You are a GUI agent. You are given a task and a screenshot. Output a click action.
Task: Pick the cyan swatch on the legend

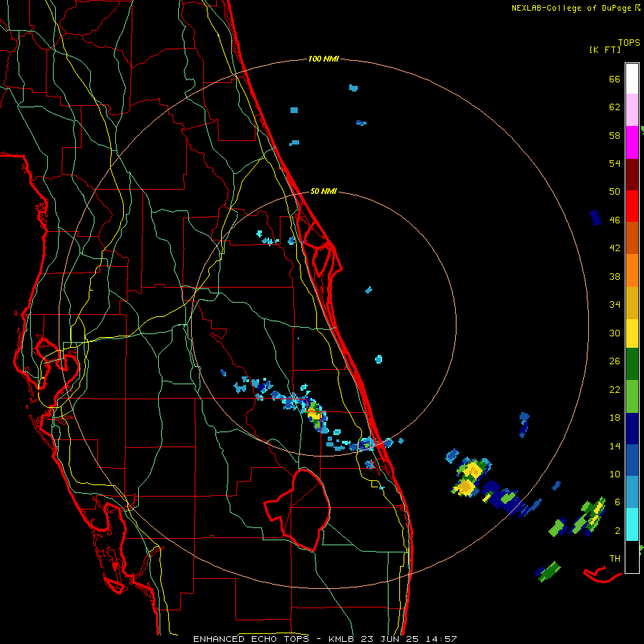pos(632,525)
